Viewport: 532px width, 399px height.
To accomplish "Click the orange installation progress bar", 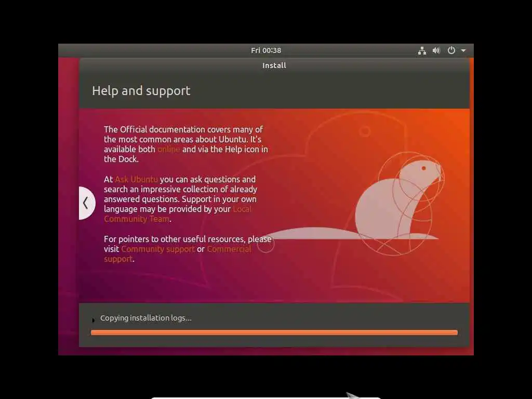I will (x=274, y=332).
